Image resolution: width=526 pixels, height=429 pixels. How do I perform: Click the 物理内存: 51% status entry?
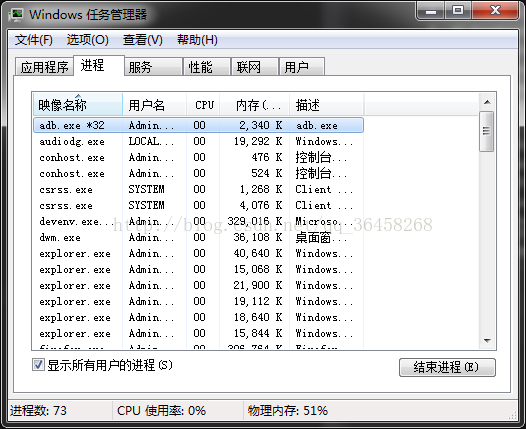(287, 411)
